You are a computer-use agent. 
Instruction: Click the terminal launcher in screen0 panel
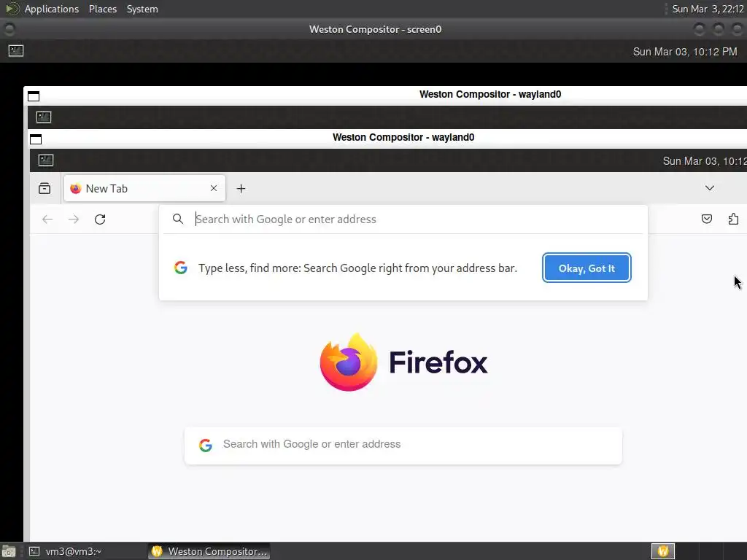coord(16,50)
